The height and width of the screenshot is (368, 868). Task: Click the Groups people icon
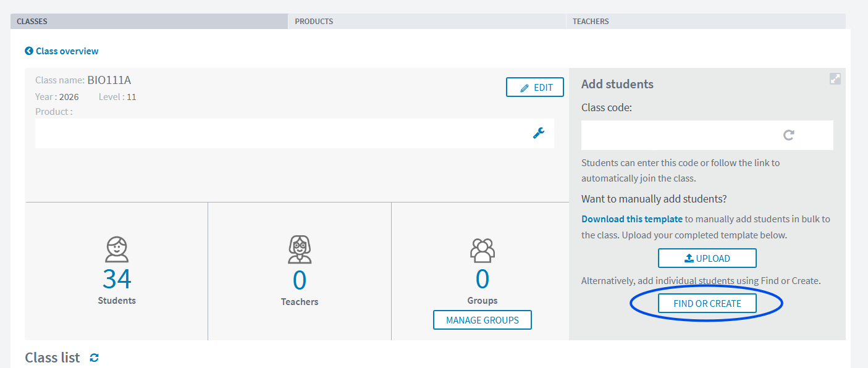pos(482,250)
